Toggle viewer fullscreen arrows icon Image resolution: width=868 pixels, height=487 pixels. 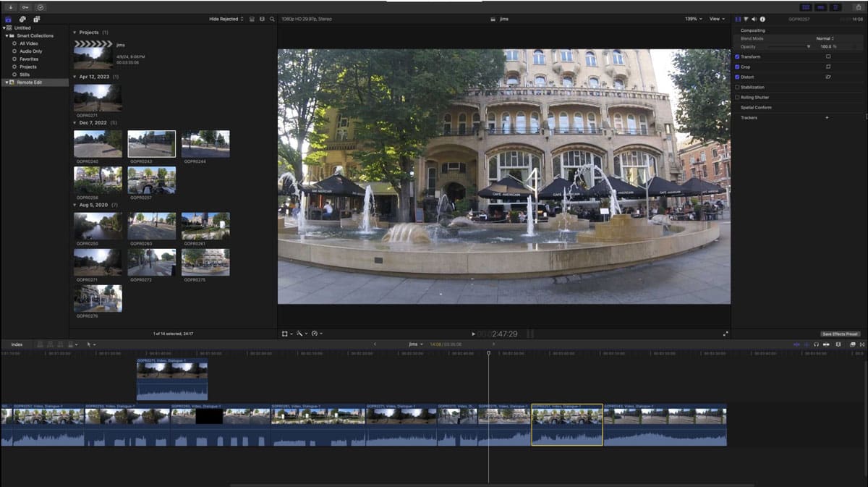click(x=726, y=334)
